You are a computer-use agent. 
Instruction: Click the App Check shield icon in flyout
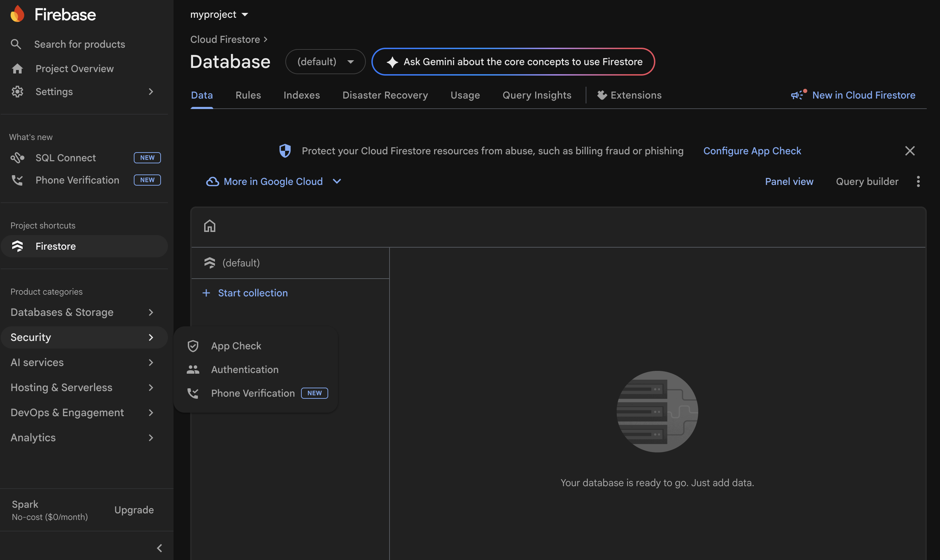click(x=193, y=346)
